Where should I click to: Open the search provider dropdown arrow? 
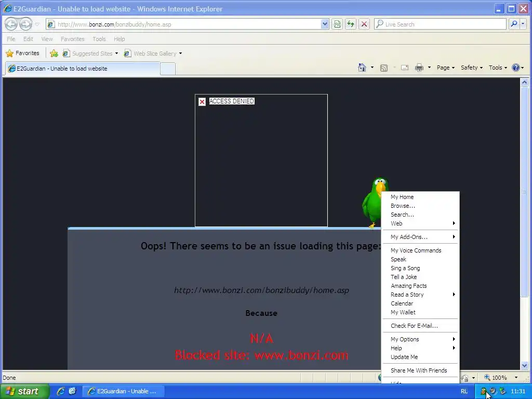(523, 24)
